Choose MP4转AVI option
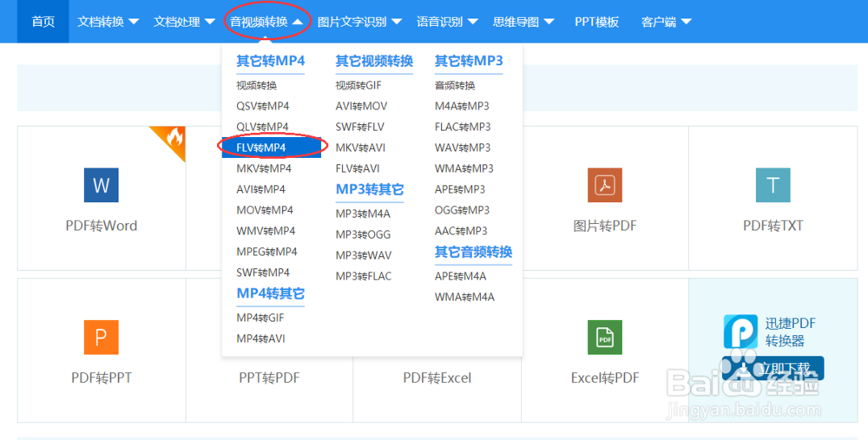The image size is (868, 440). coord(260,338)
